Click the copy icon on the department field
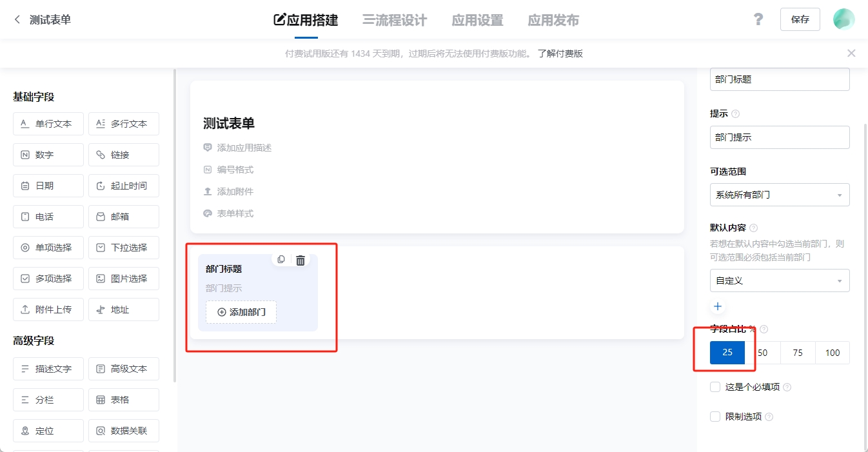The height and width of the screenshot is (452, 868). (281, 260)
